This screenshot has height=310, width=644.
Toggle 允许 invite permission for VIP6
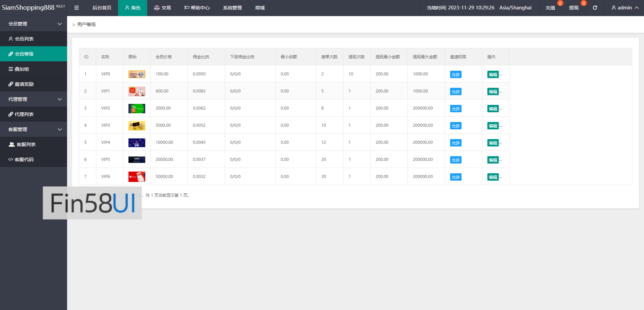pos(455,177)
